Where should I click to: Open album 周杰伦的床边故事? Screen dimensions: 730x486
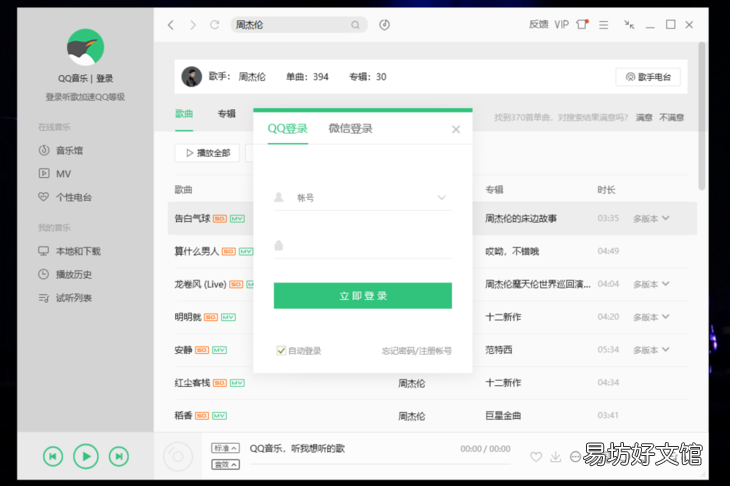point(521,218)
